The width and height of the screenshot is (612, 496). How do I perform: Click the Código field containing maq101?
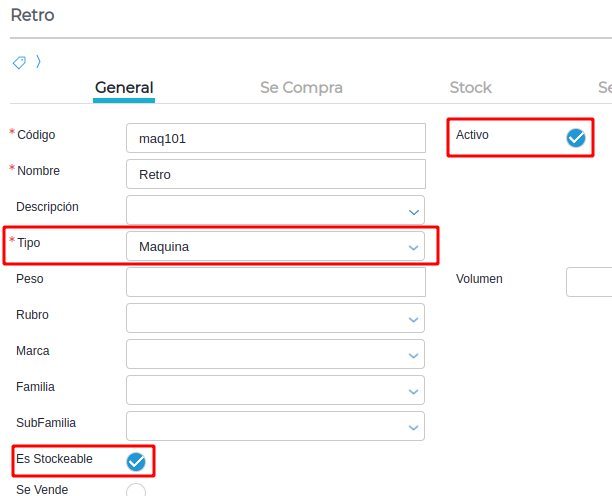pos(275,138)
